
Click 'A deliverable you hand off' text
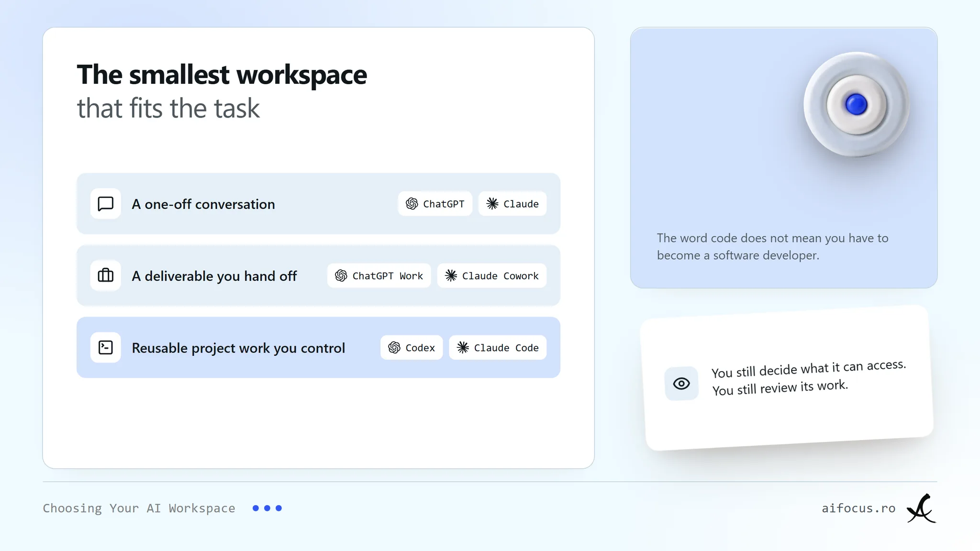pos(214,276)
